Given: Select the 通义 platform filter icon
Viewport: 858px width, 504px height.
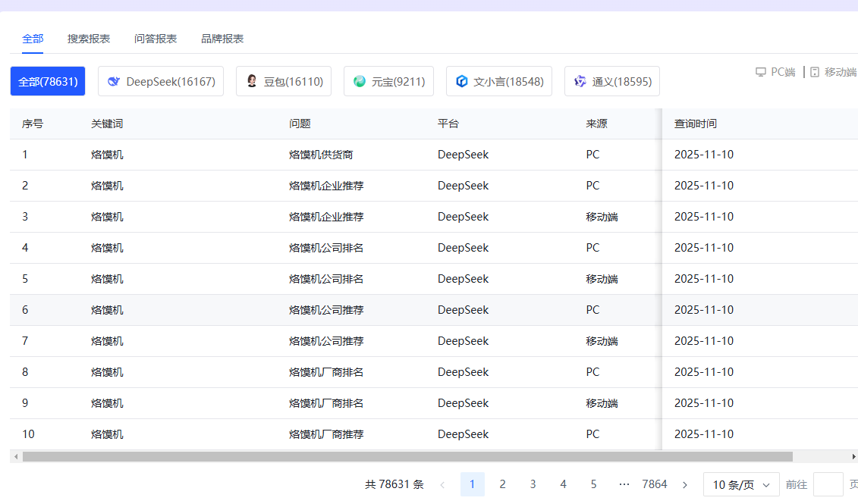Looking at the screenshot, I should [580, 81].
